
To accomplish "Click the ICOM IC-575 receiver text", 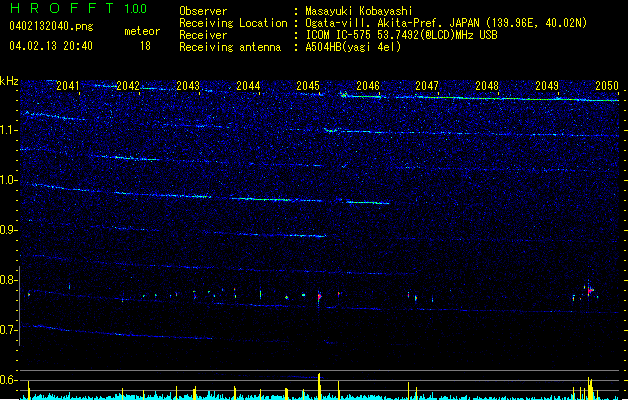I will point(401,35).
